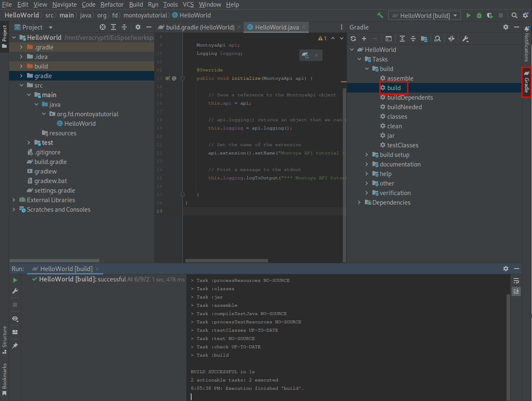Expand the verification task group
The height and width of the screenshot is (401, 532).
(367, 193)
